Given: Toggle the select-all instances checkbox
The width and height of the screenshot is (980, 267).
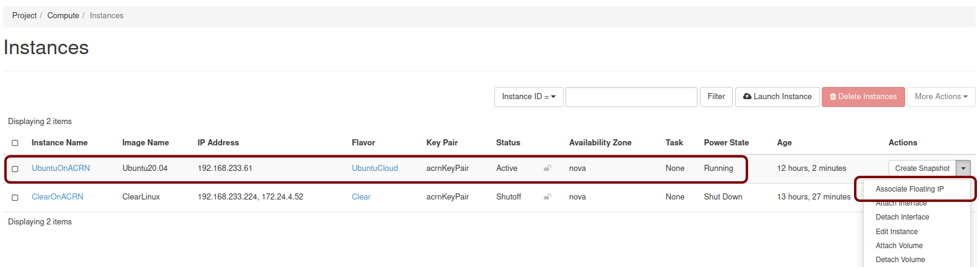Looking at the screenshot, I should pyautogui.click(x=15, y=143).
